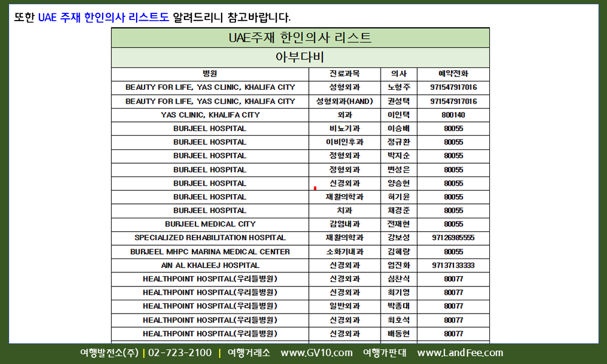Click phone number 97126985555
Image resolution: width=607 pixels, height=364 pixels.
[453, 238]
